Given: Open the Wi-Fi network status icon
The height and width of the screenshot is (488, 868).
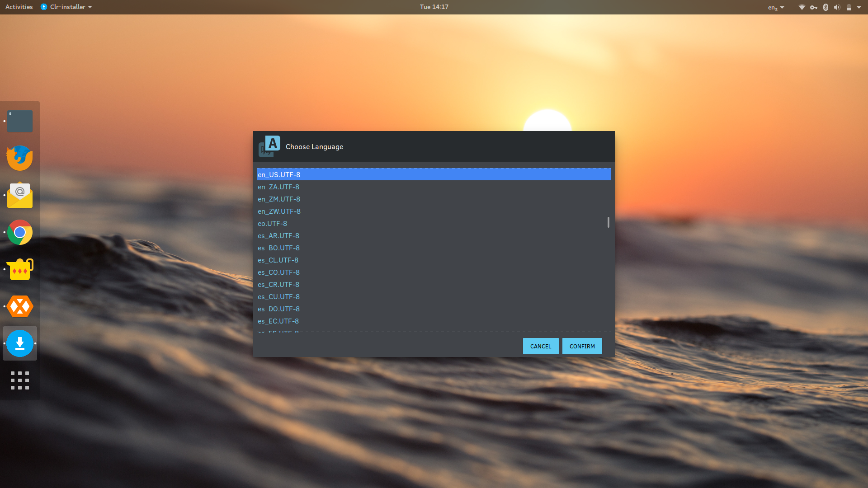Looking at the screenshot, I should pos(802,7).
